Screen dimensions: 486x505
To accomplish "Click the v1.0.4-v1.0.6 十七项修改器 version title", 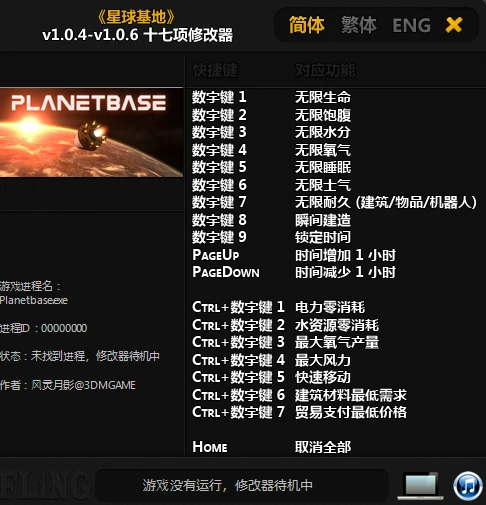I will pyautogui.click(x=137, y=35).
